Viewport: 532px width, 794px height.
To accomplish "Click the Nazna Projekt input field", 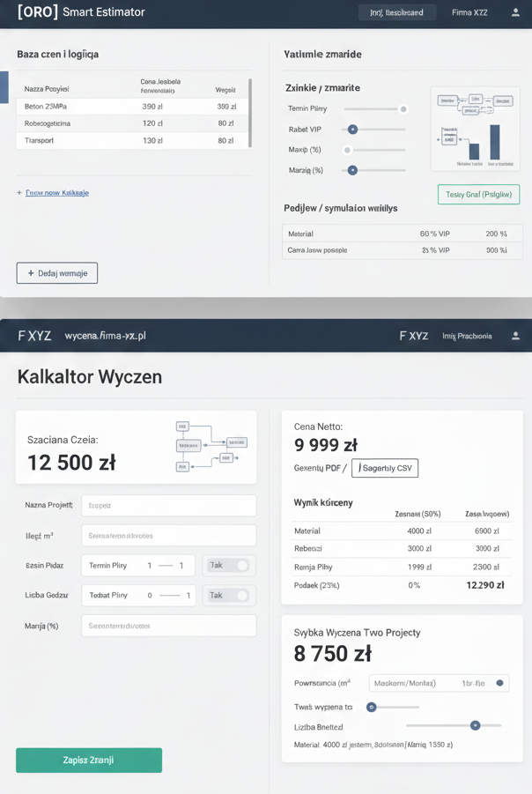I will point(168,506).
